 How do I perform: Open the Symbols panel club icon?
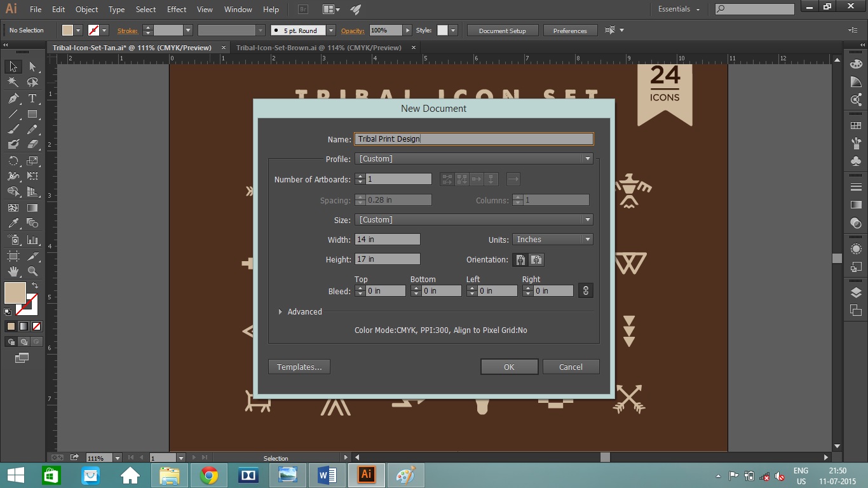tap(856, 161)
